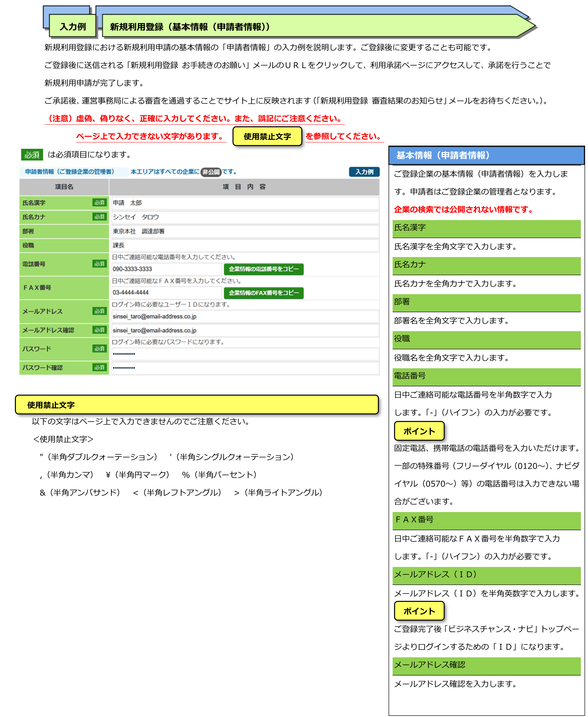Click the 項目内容 column header
This screenshot has height=717, width=588.
pyautogui.click(x=244, y=187)
